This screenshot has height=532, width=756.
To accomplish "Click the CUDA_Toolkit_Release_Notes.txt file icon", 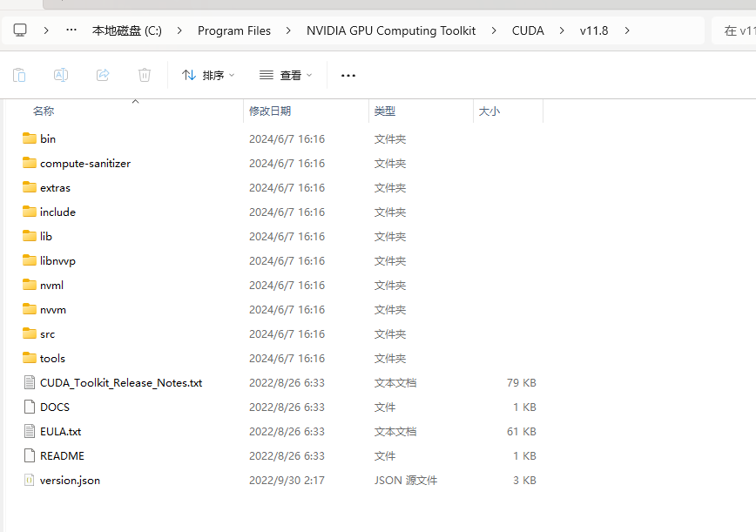I will click(x=30, y=382).
